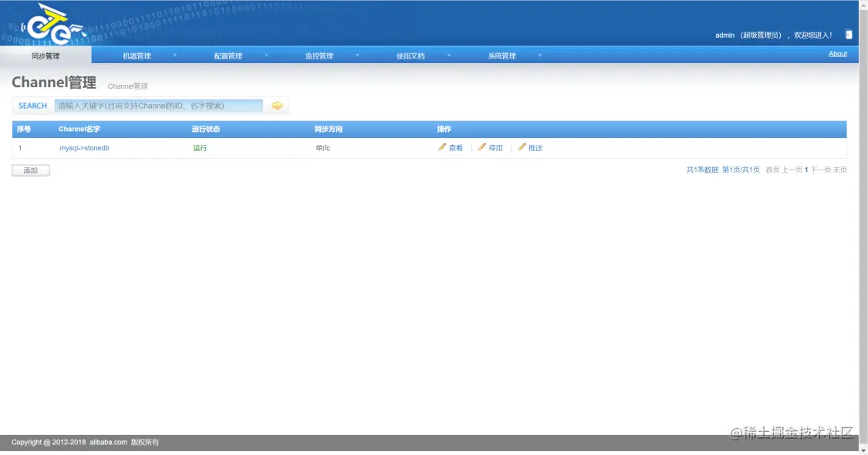Click the 序号 column header

point(24,129)
